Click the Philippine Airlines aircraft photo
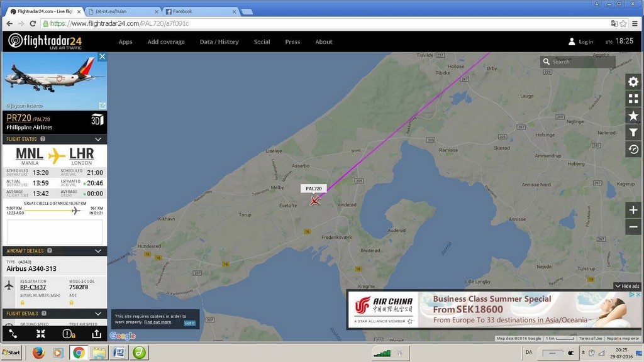The image size is (644, 362). (x=55, y=81)
